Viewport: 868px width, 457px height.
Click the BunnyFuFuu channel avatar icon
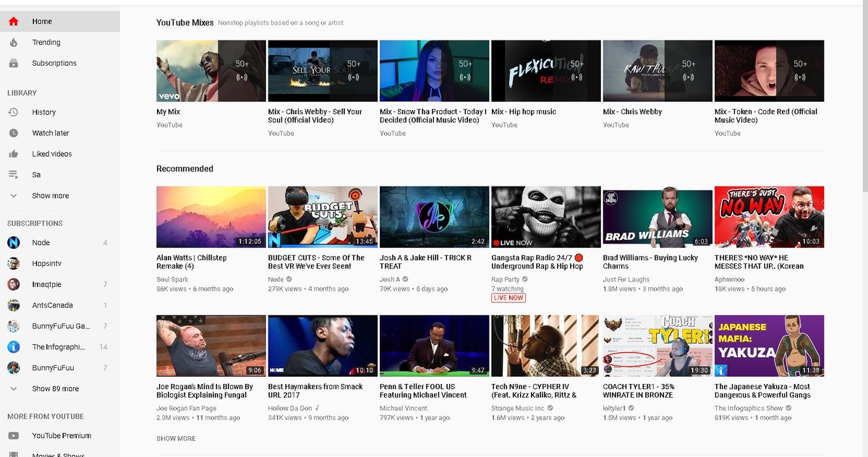pos(13,368)
